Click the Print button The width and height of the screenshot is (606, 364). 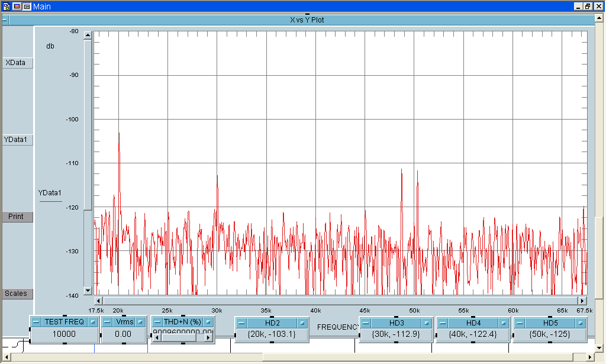(17, 217)
